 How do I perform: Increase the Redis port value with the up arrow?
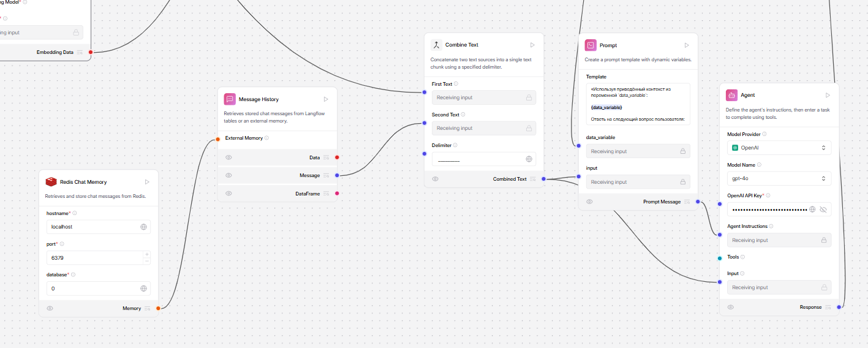146,254
